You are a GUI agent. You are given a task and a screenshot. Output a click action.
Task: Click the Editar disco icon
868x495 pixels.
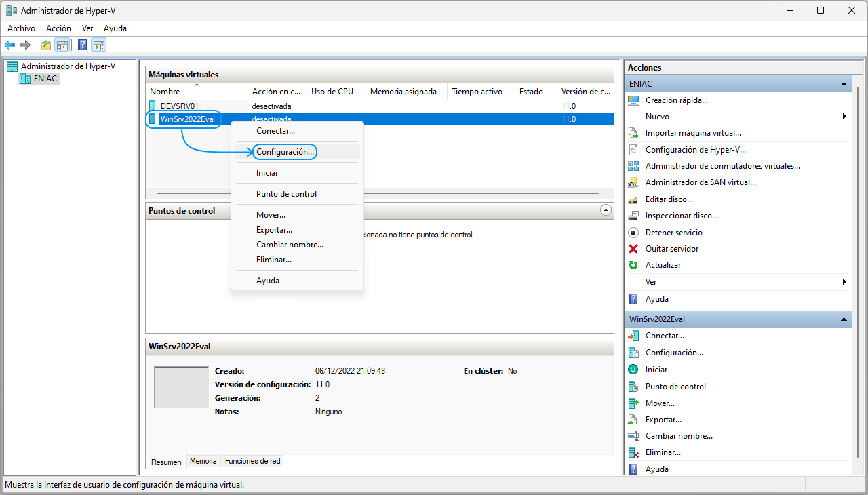[x=633, y=199]
